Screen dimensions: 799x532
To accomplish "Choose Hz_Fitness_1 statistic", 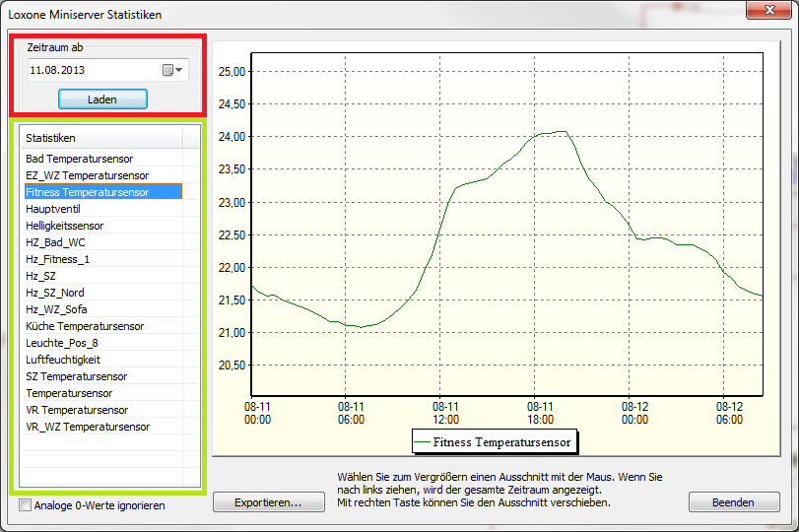I will 58,259.
